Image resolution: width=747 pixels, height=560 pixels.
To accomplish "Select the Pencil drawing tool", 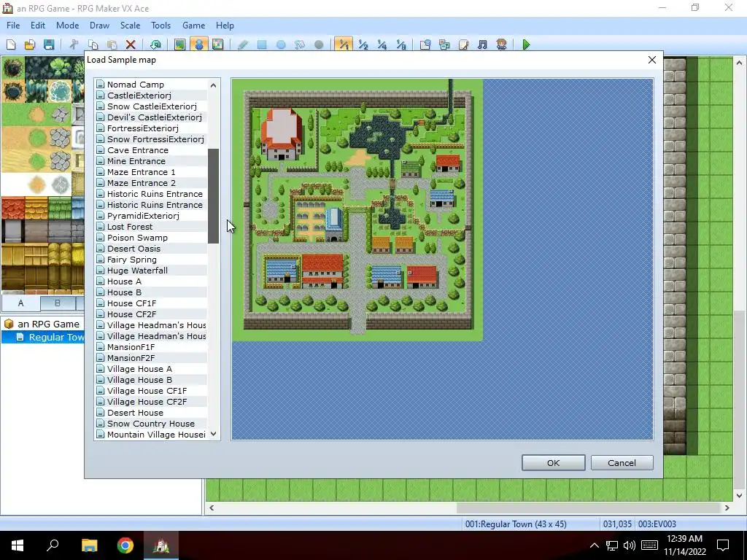I will [x=242, y=44].
